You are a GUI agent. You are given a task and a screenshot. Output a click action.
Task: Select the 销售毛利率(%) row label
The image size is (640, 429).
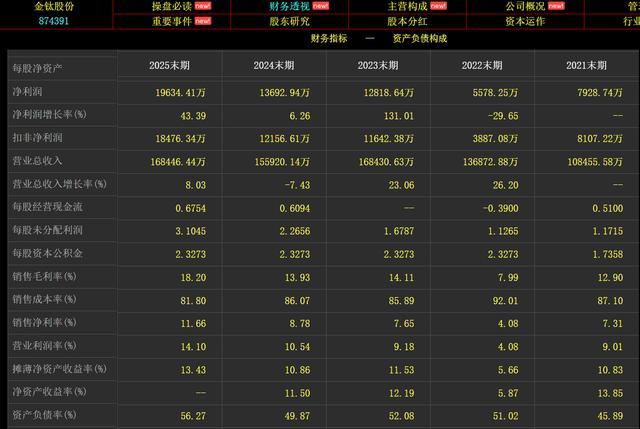coord(44,276)
